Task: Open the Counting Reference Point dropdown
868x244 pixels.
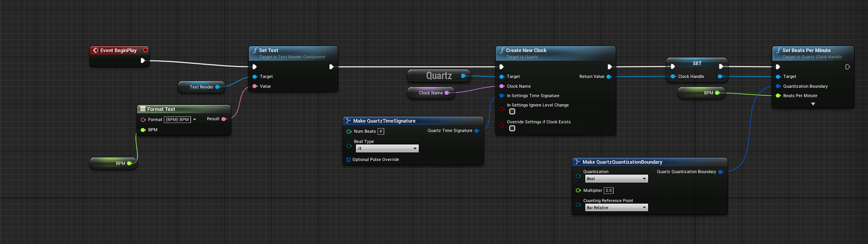Action: 616,208
